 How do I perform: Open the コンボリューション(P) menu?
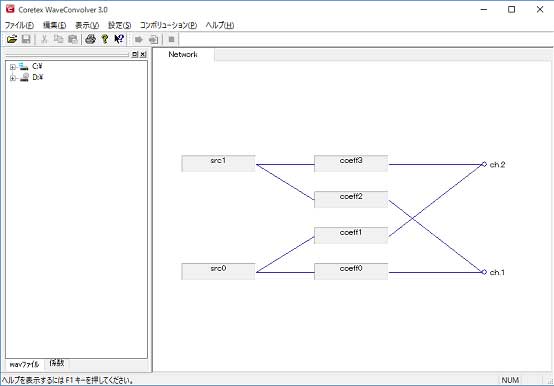168,25
